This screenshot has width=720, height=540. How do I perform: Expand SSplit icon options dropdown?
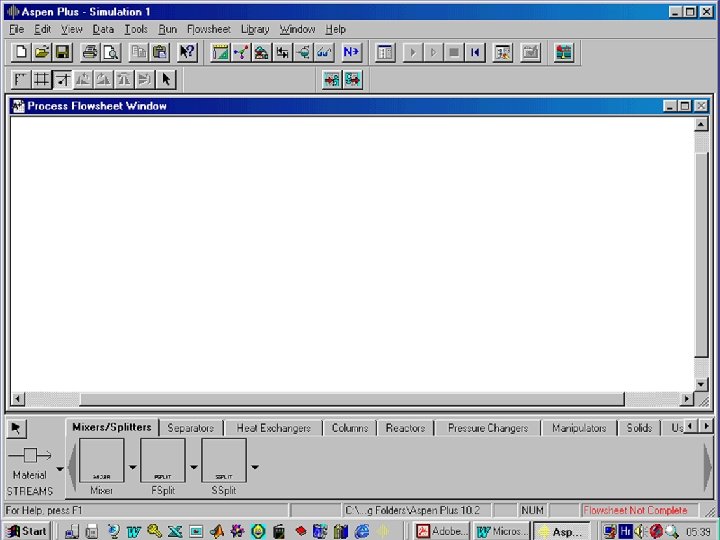(254, 467)
